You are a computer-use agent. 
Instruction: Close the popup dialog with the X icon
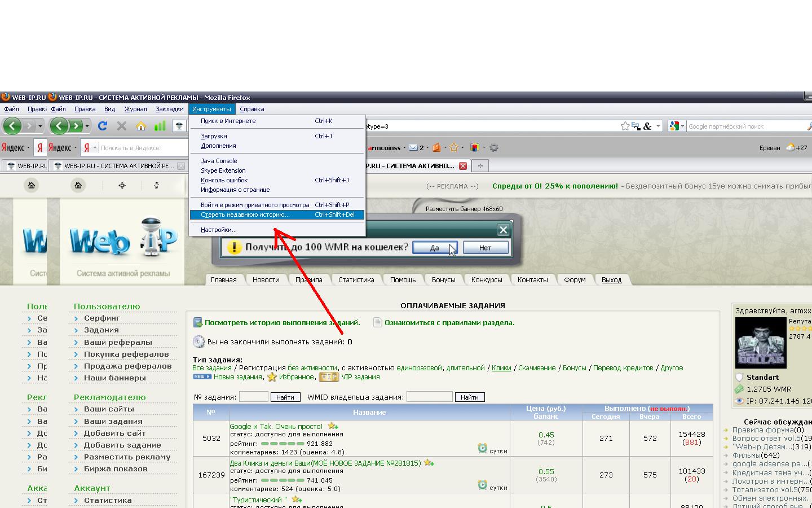click(503, 230)
